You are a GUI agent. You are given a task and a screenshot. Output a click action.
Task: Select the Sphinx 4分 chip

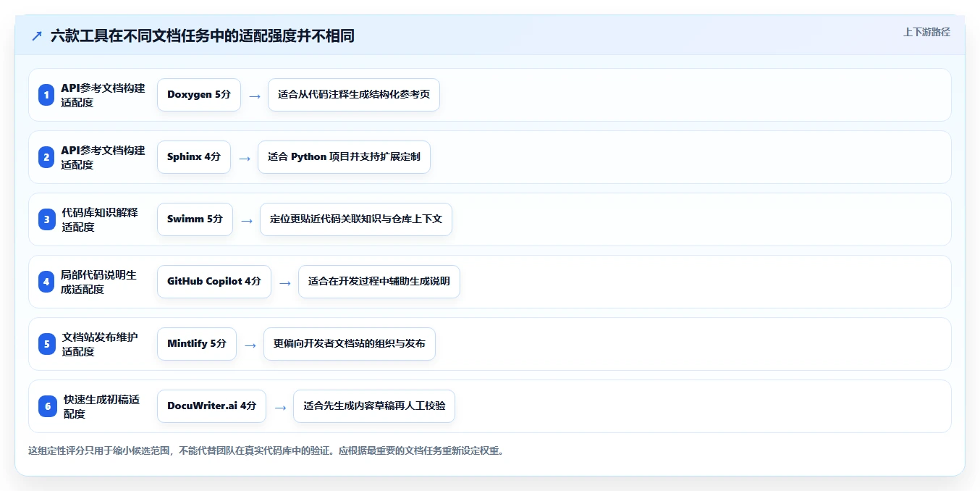click(x=194, y=157)
